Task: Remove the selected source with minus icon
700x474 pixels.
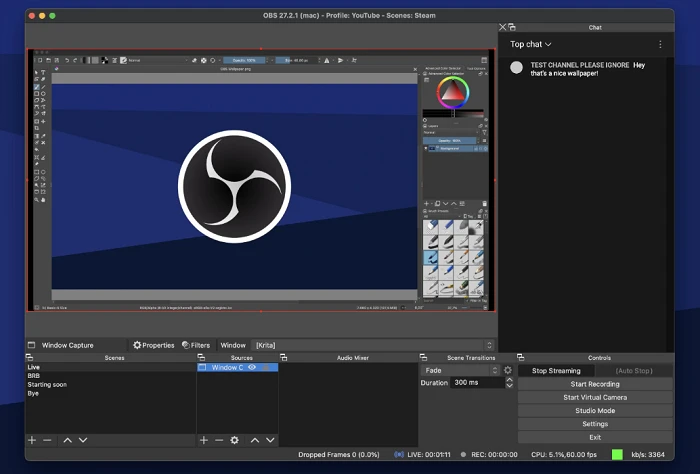Action: [219, 440]
